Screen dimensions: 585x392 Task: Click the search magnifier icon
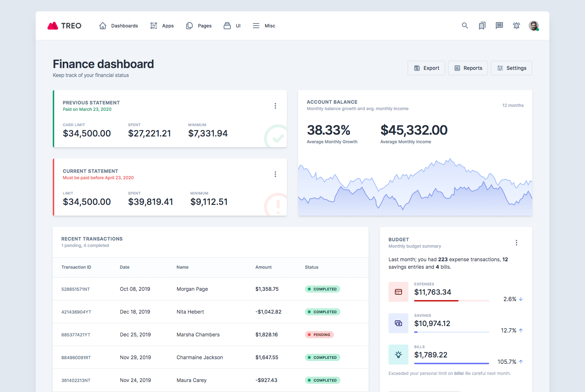pos(465,26)
